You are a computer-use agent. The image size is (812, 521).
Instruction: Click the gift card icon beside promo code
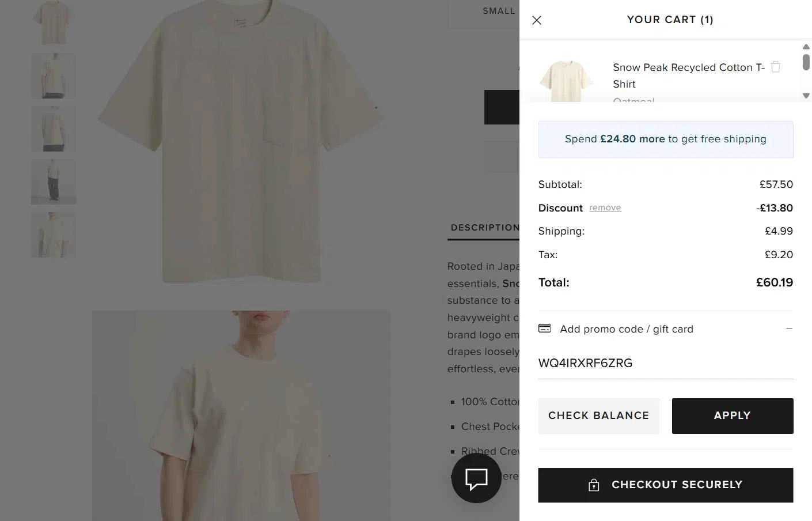pyautogui.click(x=544, y=329)
